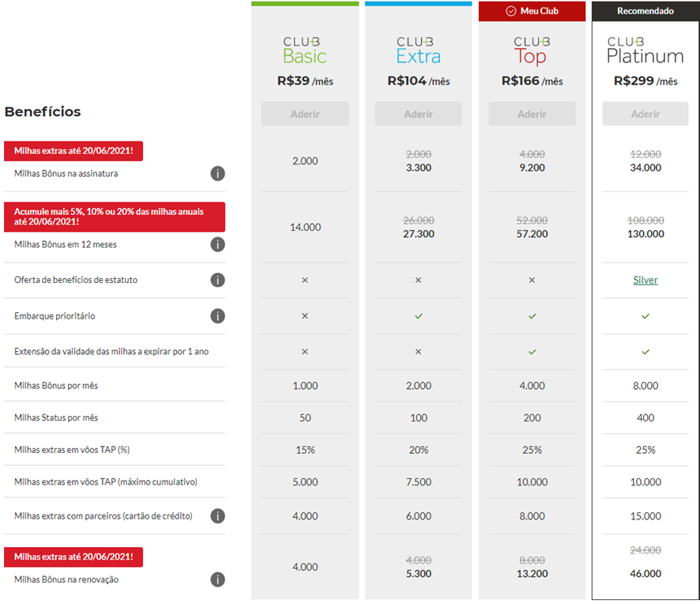
Task: Open info icon beside Milhas Bônus em 12 meses
Action: coord(217,244)
